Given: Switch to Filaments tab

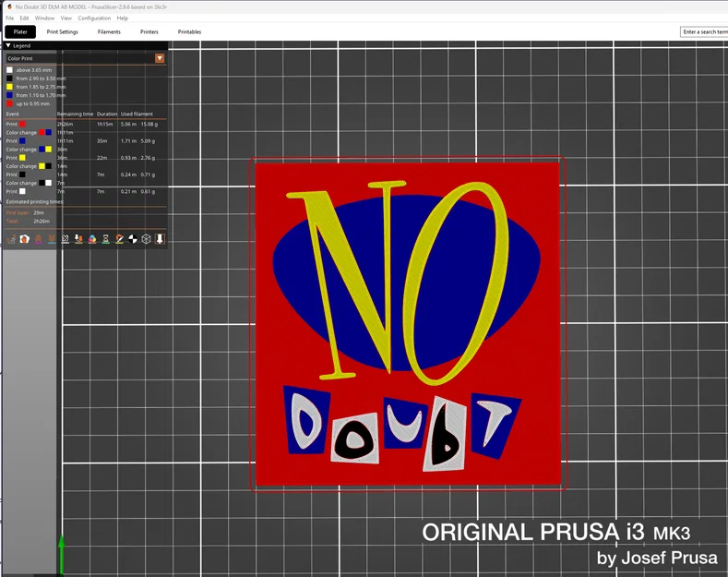Looking at the screenshot, I should [x=109, y=31].
